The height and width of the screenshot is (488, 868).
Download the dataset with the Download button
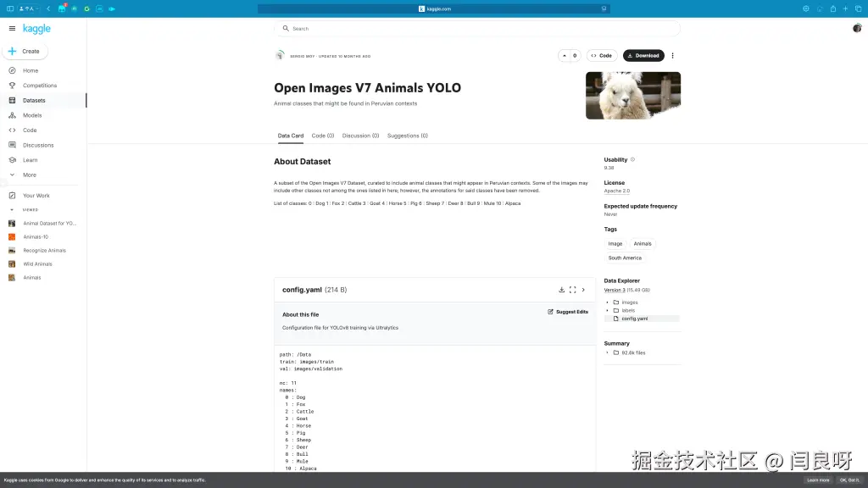[643, 55]
